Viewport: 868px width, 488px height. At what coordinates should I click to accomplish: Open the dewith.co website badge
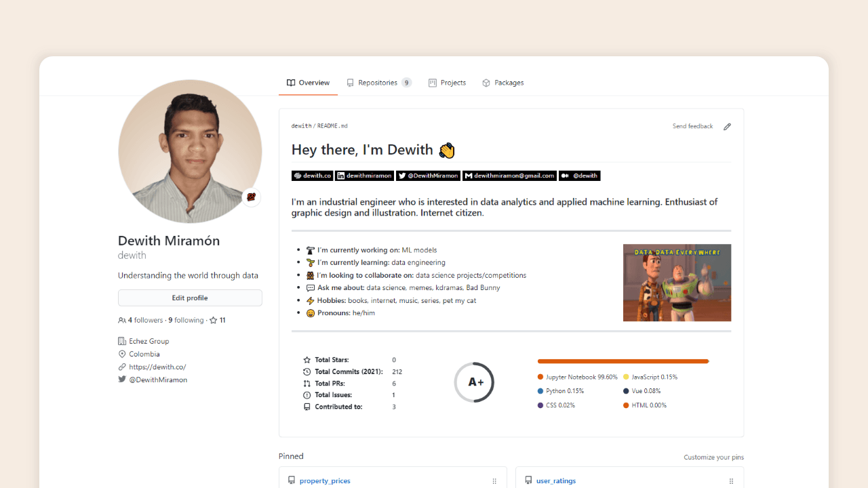tap(312, 176)
